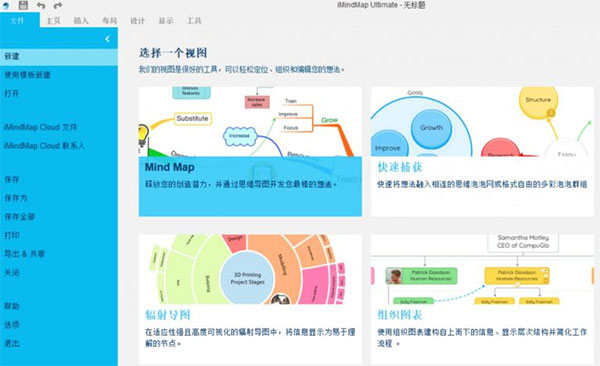600x366 pixels.
Task: Click the 组织图表 card description text
Action: [x=482, y=338]
